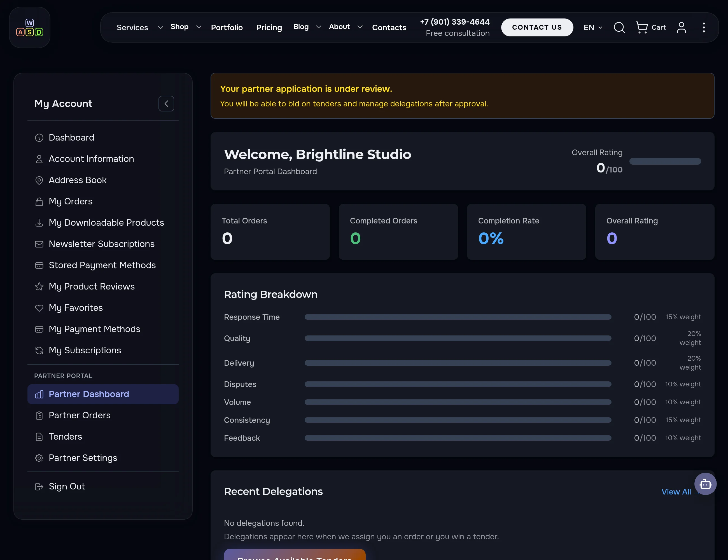Screen dimensions: 728x560
Task: Click the CONTACT US button
Action: click(537, 27)
